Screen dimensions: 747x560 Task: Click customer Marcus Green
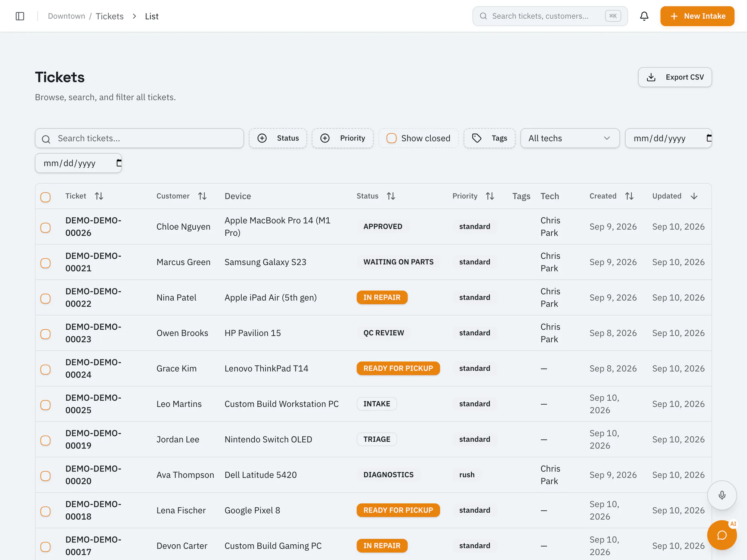(x=183, y=262)
